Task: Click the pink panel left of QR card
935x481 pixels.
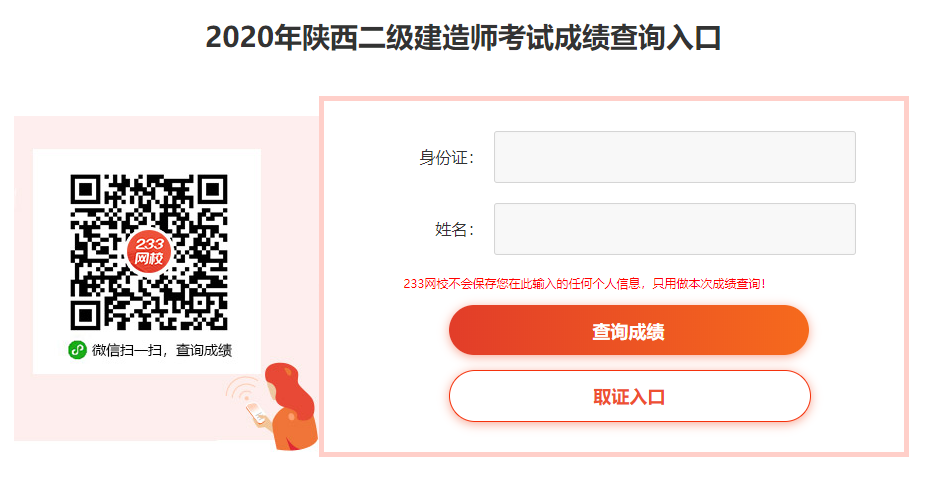Action: tap(23, 278)
